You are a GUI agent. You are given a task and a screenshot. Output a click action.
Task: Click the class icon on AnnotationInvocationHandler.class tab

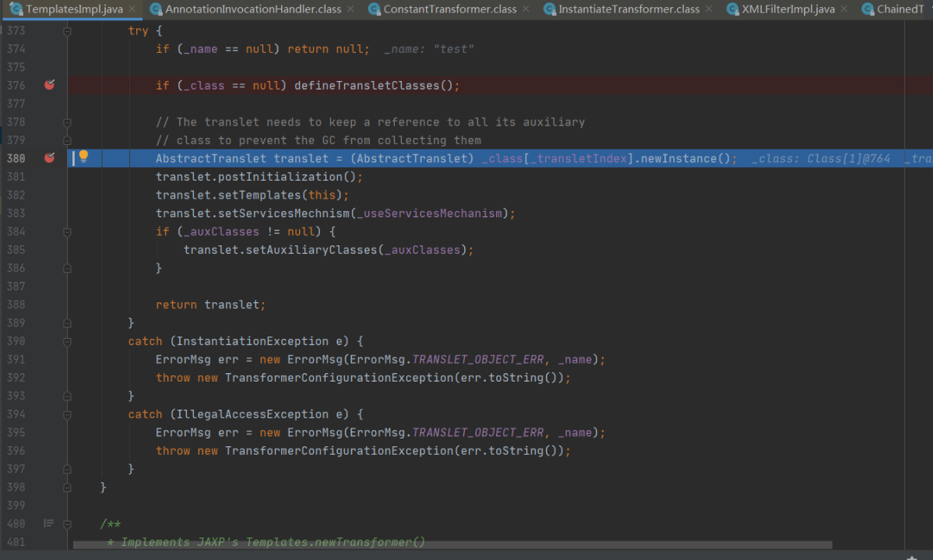coord(156,9)
